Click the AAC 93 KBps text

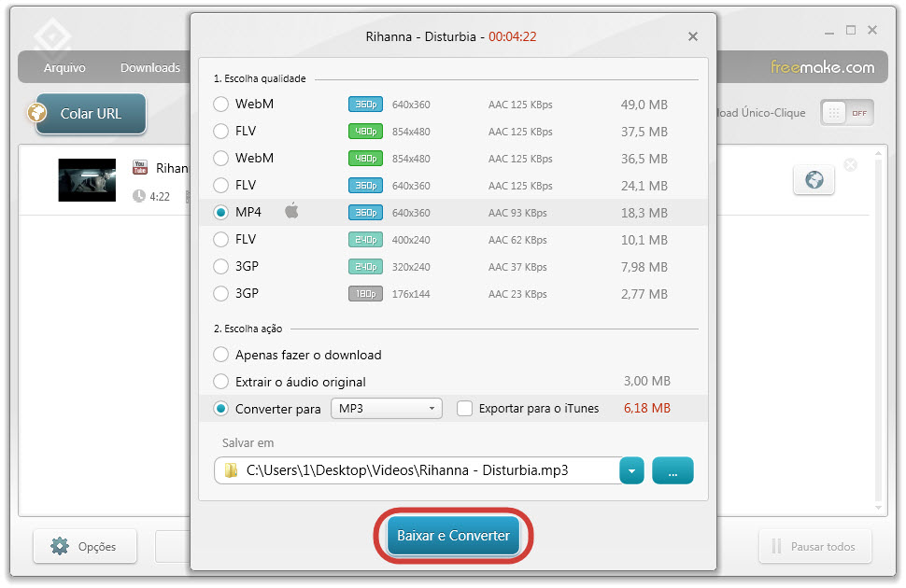(517, 213)
